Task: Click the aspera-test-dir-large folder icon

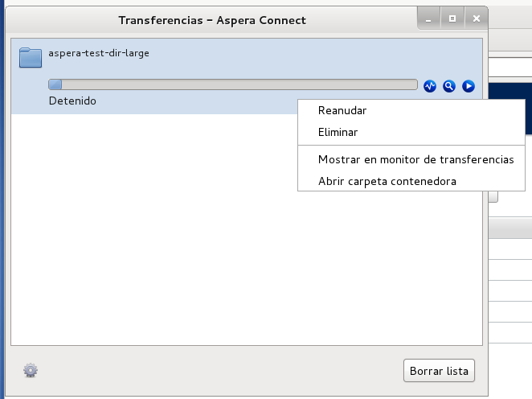Action: 31,57
